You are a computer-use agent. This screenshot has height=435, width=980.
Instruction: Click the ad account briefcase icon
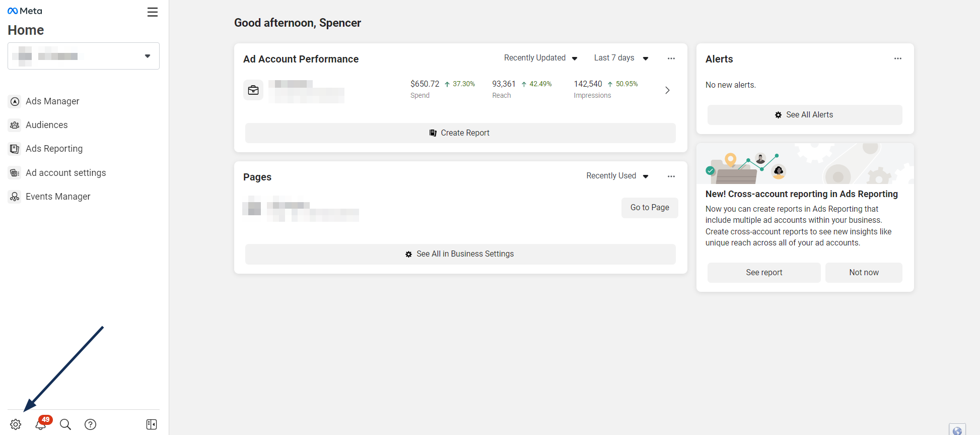(x=253, y=90)
